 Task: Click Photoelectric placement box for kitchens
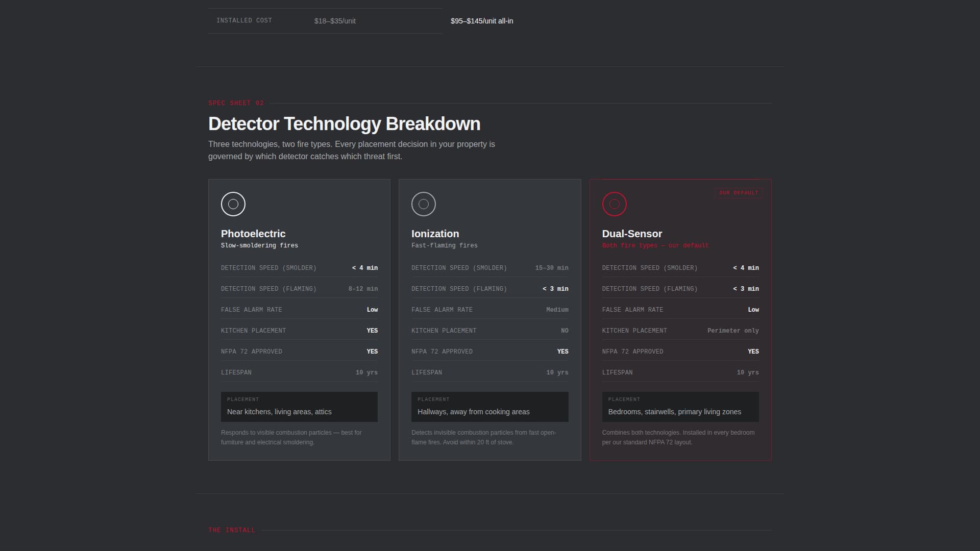click(x=299, y=407)
